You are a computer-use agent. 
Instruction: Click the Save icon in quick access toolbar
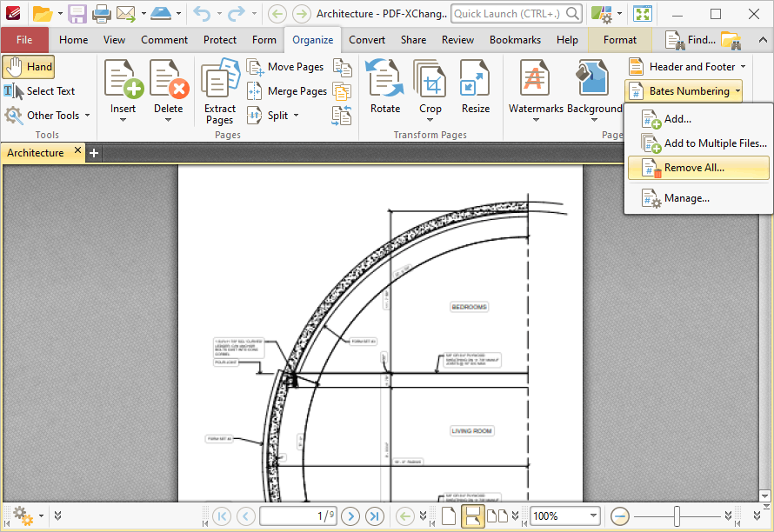pyautogui.click(x=77, y=14)
